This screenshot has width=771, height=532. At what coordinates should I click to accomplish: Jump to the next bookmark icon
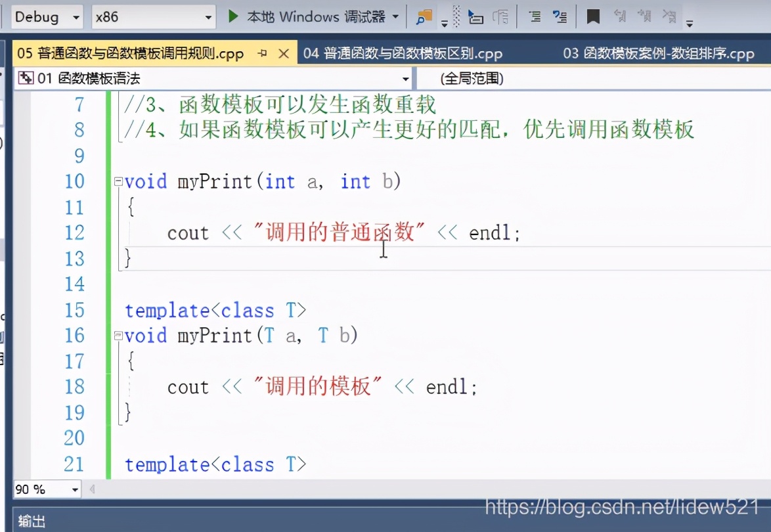pos(645,16)
